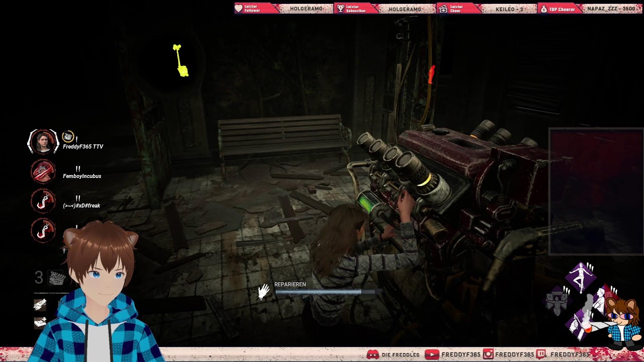Click the REPARIEREN action prompt label
The width and height of the screenshot is (644, 362).
click(290, 285)
